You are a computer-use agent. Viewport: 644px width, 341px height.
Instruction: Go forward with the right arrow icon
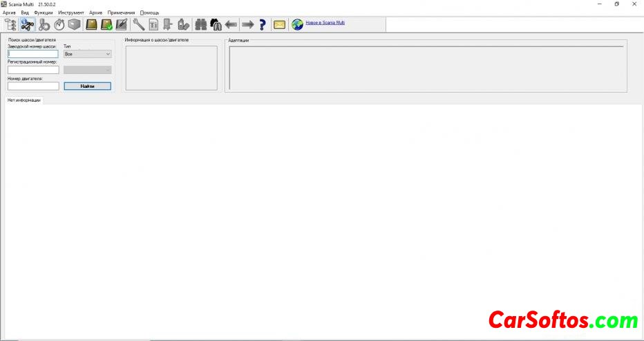(247, 25)
